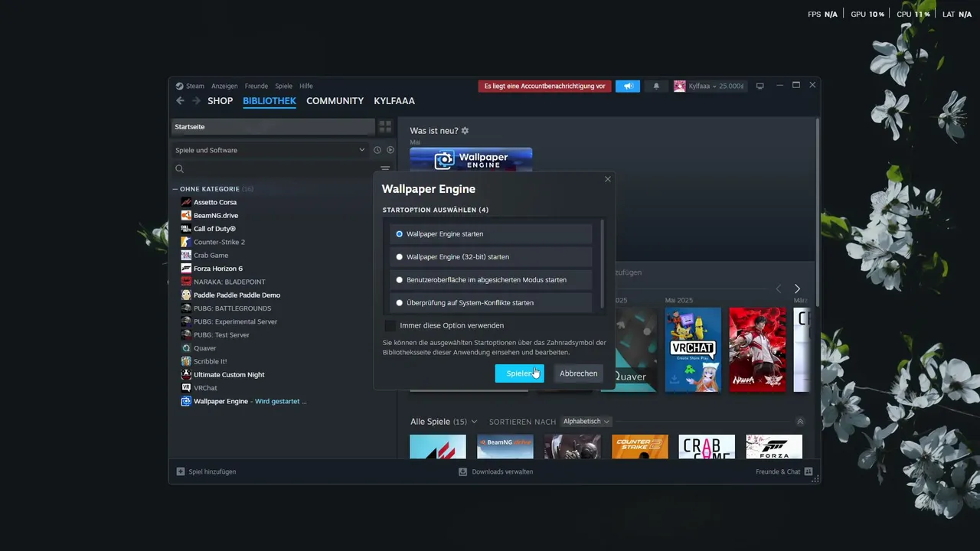Close the Wallpaper Engine dialog with the X
Image resolution: width=980 pixels, height=551 pixels.
[x=608, y=179]
